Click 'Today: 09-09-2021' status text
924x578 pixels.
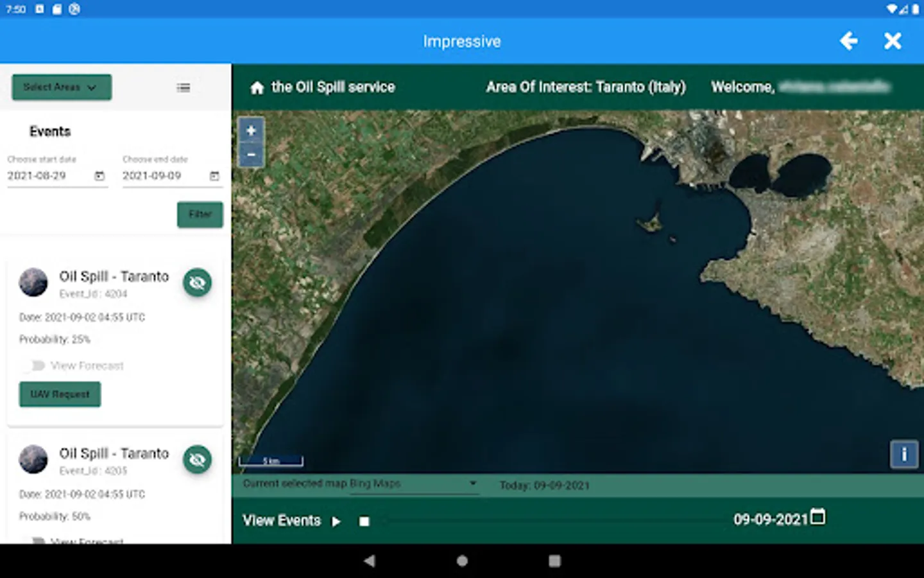point(545,486)
